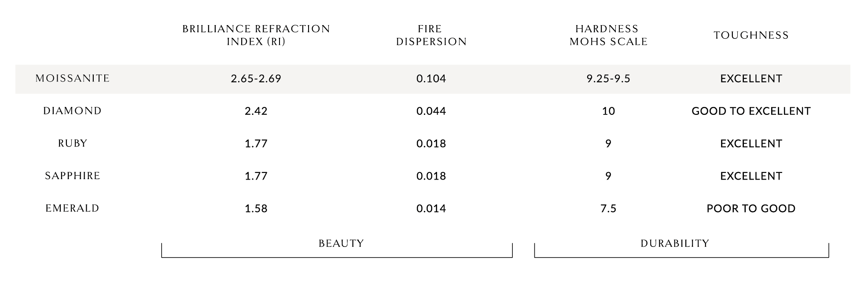Click the Brilliance Refraction Index header
Screen dimensions: 868x283
coord(256,35)
